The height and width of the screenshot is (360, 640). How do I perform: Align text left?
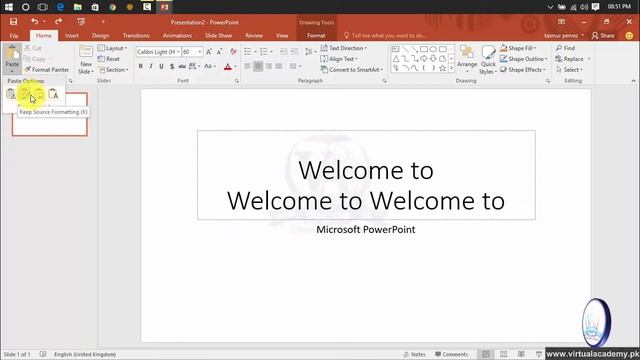point(247,66)
